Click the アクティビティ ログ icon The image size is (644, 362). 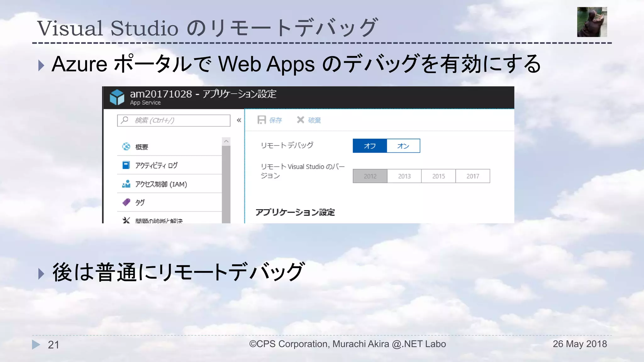tap(126, 165)
